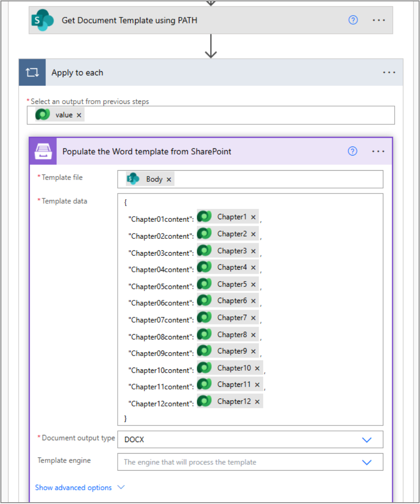Image resolution: width=420 pixels, height=504 pixels.
Task: Click the Chapter8 token label
Action: click(232, 335)
